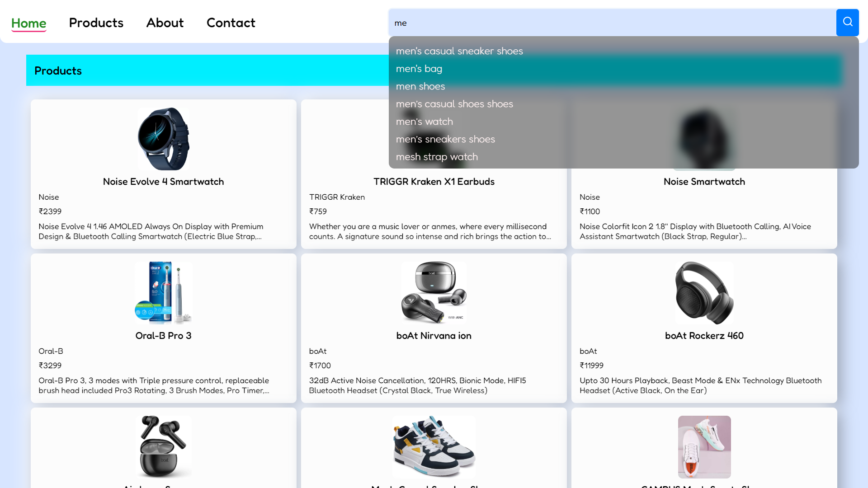
Task: Click the ₹11999 price text
Action: point(592,366)
